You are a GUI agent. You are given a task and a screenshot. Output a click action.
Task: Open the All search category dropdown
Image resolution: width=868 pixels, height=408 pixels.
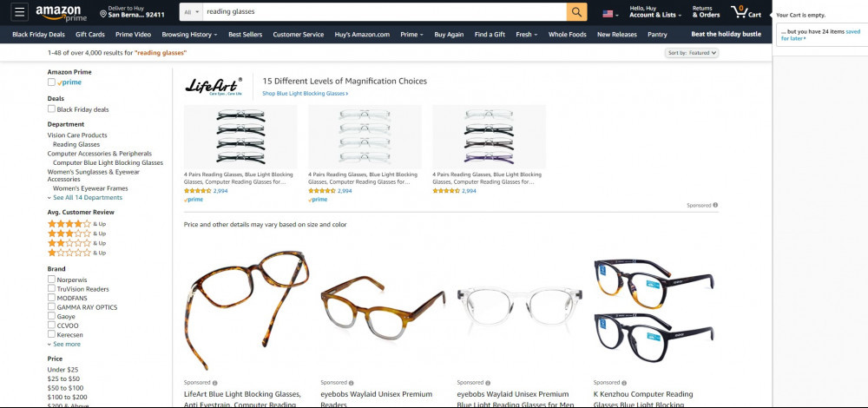[x=192, y=11]
